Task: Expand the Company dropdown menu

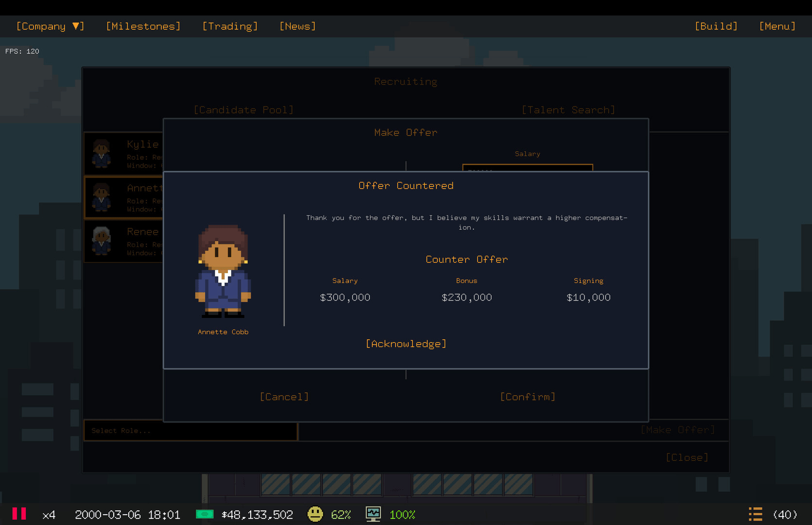Action: [x=50, y=26]
